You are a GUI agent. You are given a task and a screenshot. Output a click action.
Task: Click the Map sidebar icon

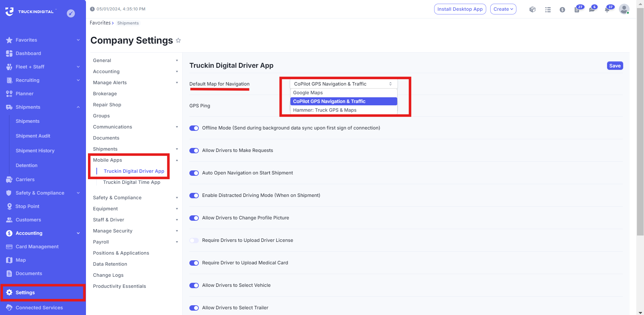click(9, 260)
